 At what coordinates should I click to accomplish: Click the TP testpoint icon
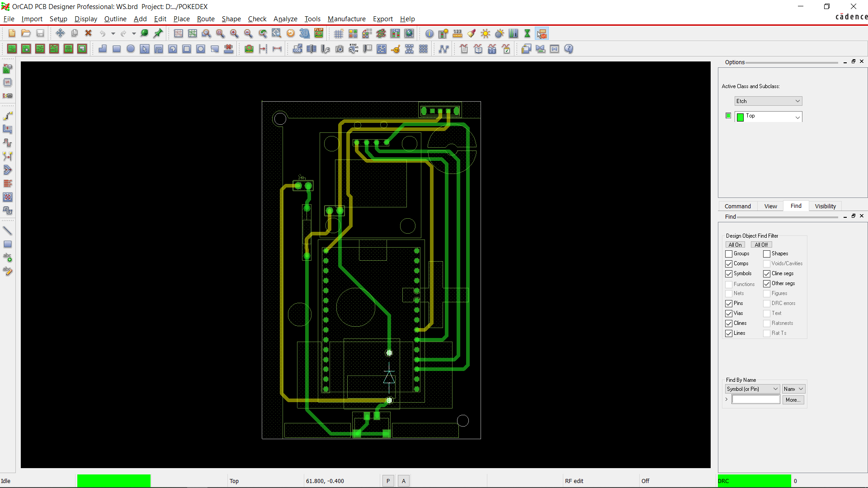click(396, 49)
